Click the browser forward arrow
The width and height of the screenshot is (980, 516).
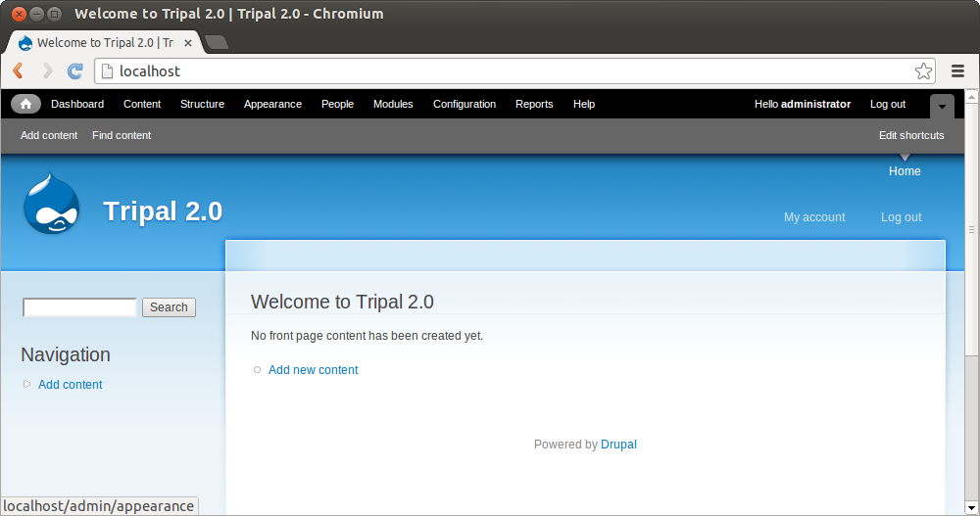(x=46, y=70)
